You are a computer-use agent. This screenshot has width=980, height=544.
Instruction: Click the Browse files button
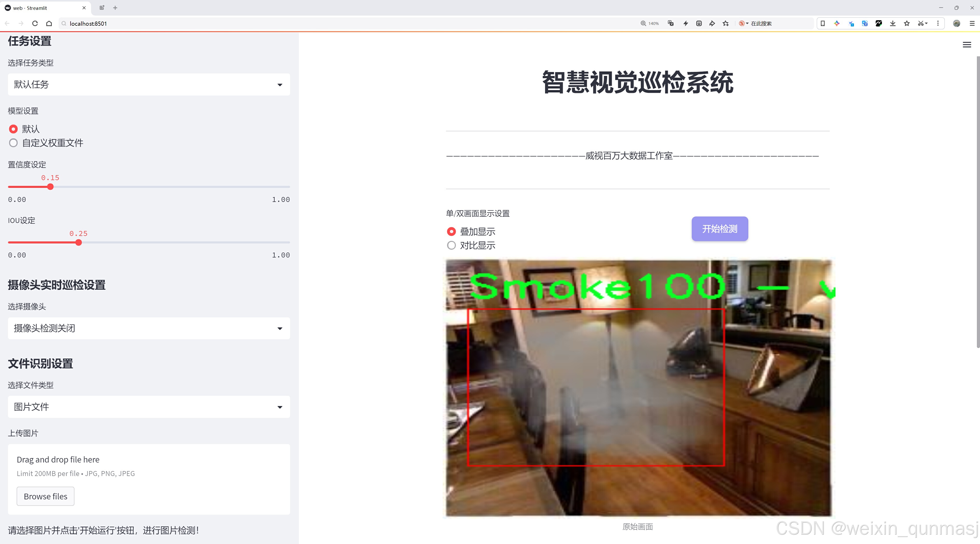[x=45, y=497]
